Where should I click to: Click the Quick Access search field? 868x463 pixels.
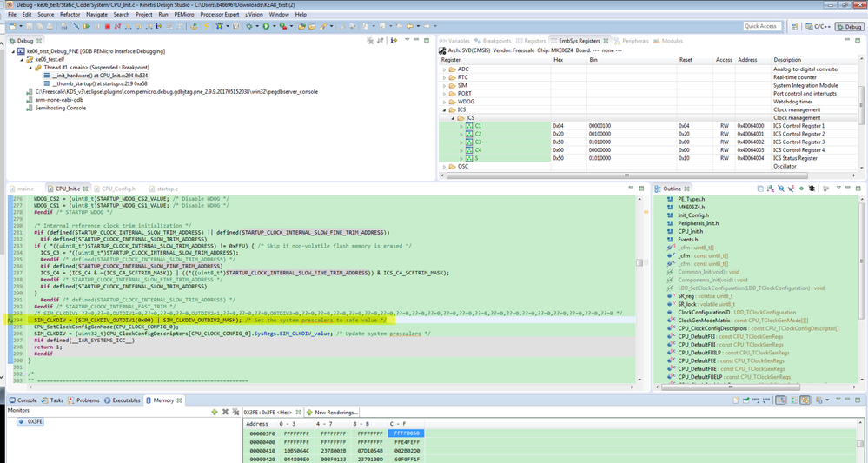coord(761,26)
